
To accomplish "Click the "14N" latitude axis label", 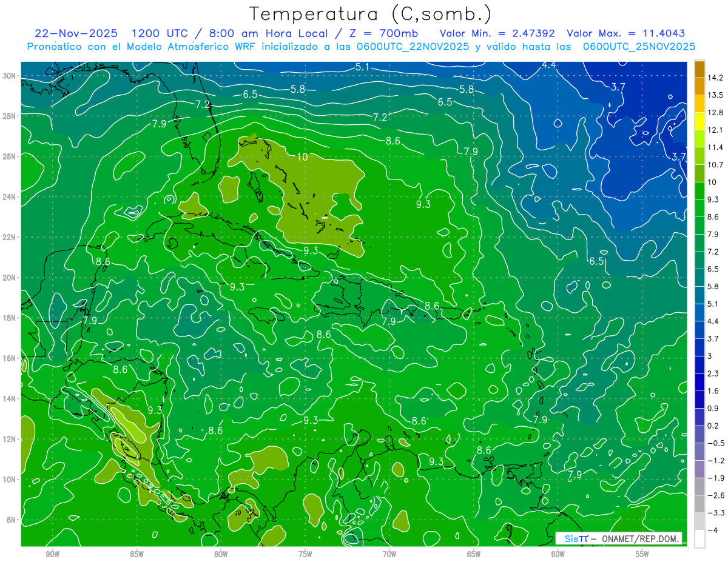I will point(10,399).
